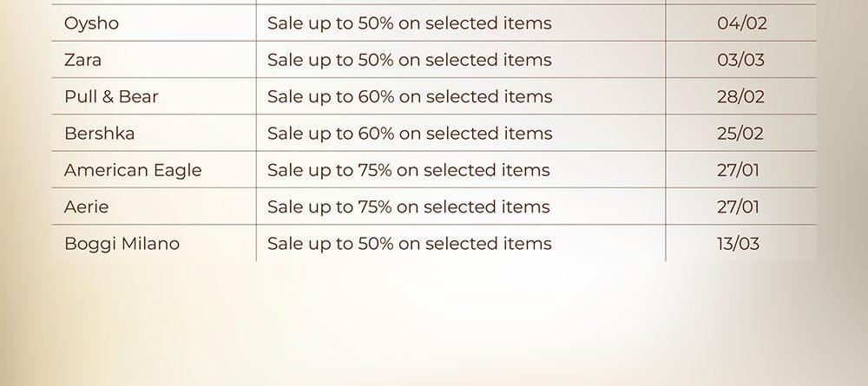This screenshot has width=868, height=386.
Task: Click Pull & Bear's 60% sale offer
Action: [x=409, y=96]
